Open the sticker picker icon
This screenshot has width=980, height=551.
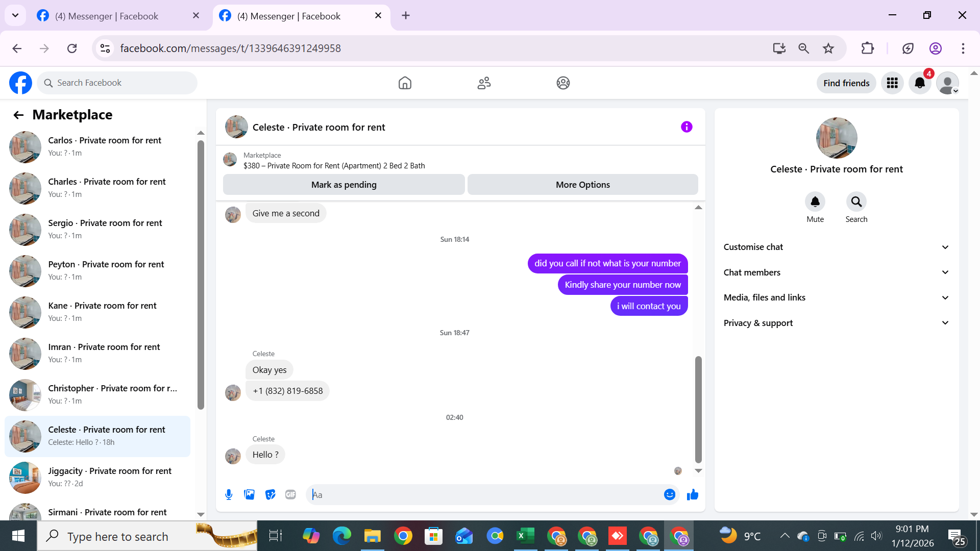click(270, 494)
